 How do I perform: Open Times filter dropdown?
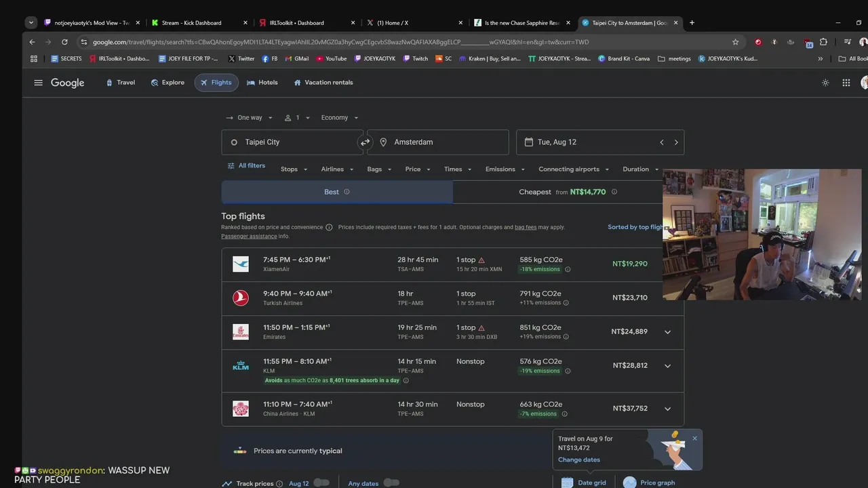coord(458,169)
